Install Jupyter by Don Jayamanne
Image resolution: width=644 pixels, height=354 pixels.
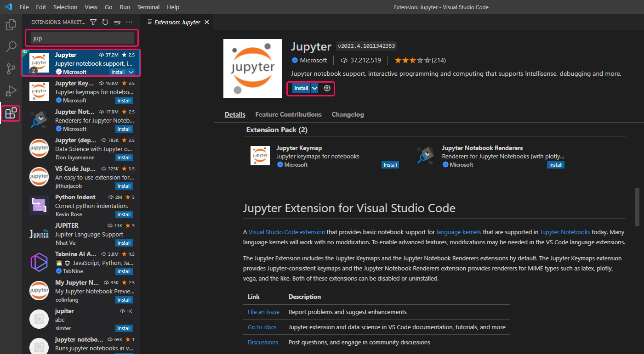pyautogui.click(x=124, y=157)
